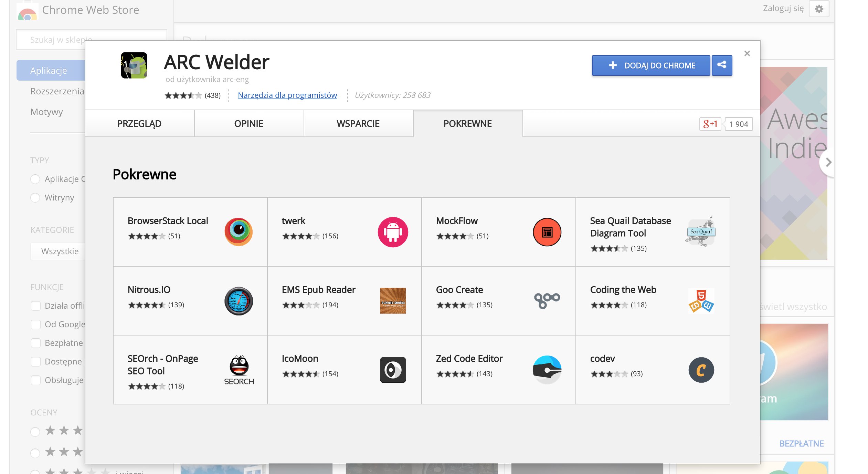Switch to the OPINIE tab
Viewport: 868px width, 474px height.
248,124
